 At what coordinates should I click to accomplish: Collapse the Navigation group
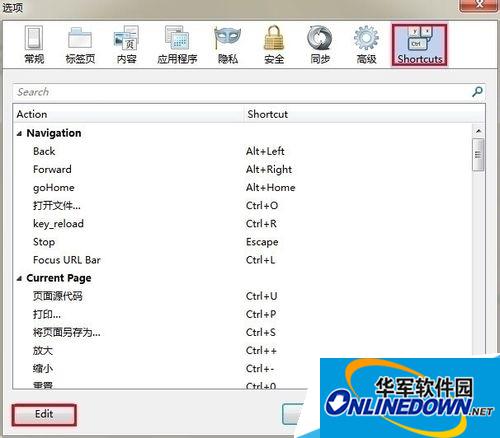tap(19, 133)
